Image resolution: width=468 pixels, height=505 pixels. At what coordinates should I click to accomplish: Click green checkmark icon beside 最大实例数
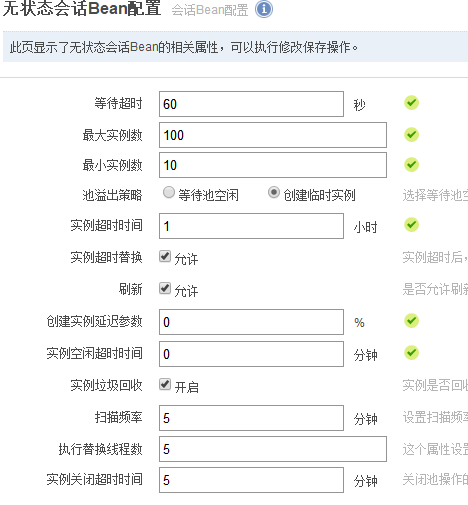tap(412, 135)
